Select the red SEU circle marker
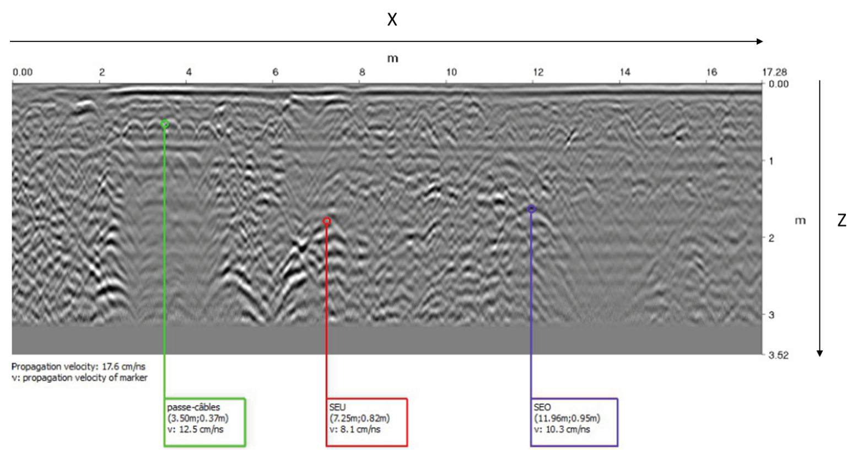This screenshot has height=450, width=868. click(327, 221)
